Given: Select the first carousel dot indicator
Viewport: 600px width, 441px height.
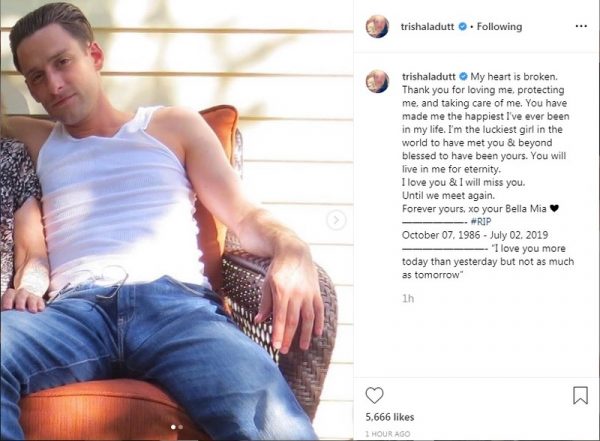Looking at the screenshot, I should point(173,427).
